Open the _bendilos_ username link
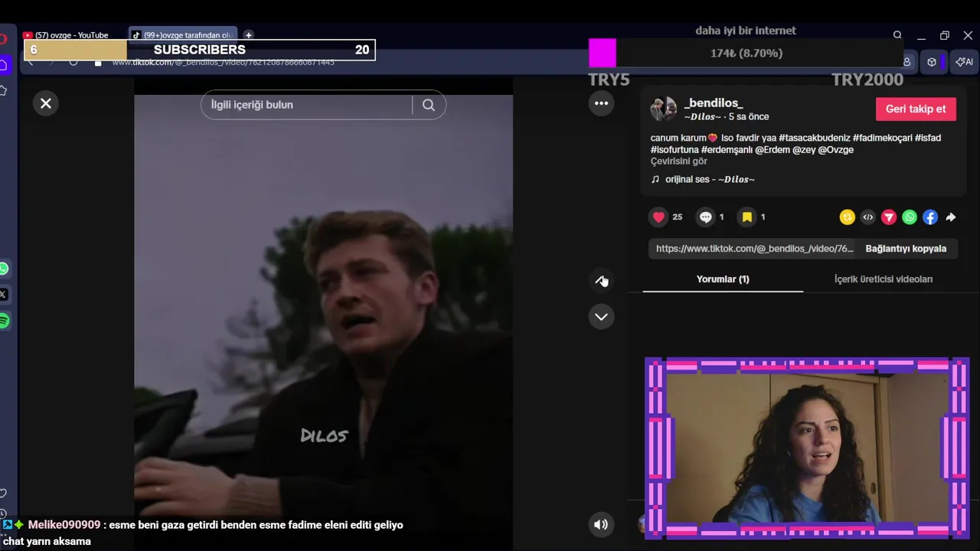 coord(714,103)
